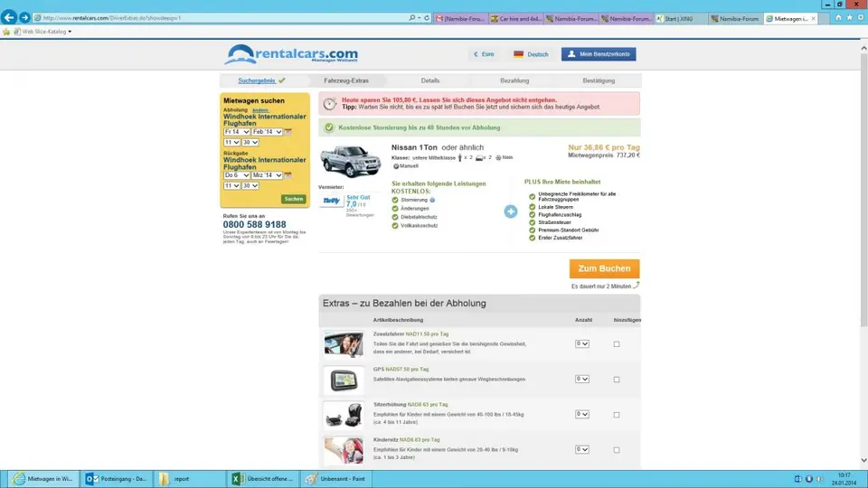The width and height of the screenshot is (868, 488).
Task: Click the rentalcars.com logo
Action: tap(291, 54)
